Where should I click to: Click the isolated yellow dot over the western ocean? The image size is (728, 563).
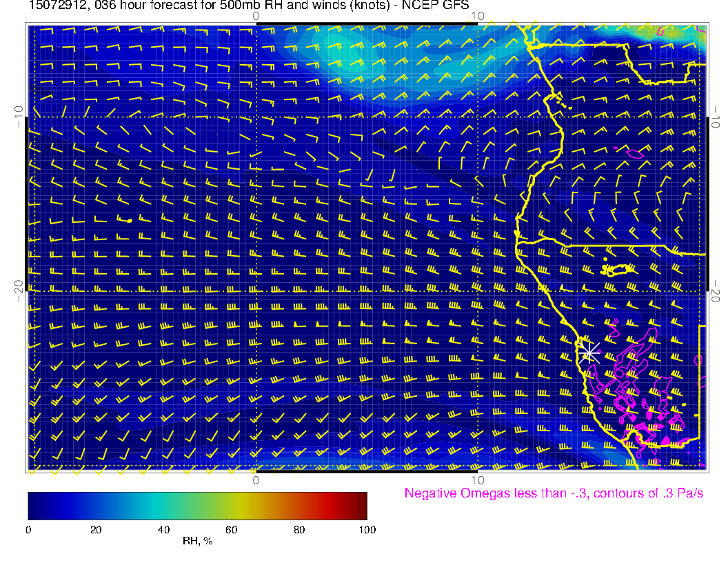pos(130,221)
